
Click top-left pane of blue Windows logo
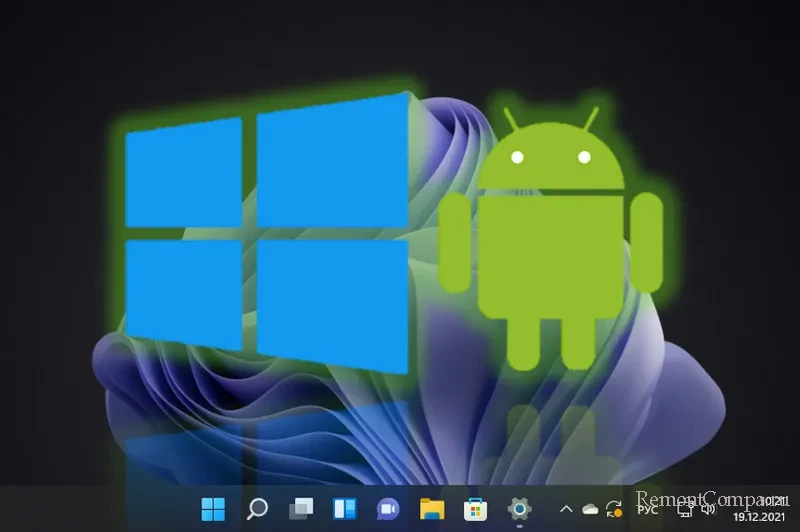tap(184, 175)
